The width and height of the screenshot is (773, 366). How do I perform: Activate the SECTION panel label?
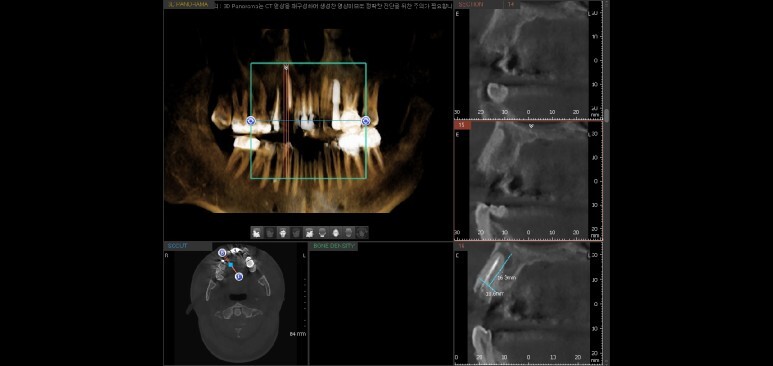pos(472,4)
